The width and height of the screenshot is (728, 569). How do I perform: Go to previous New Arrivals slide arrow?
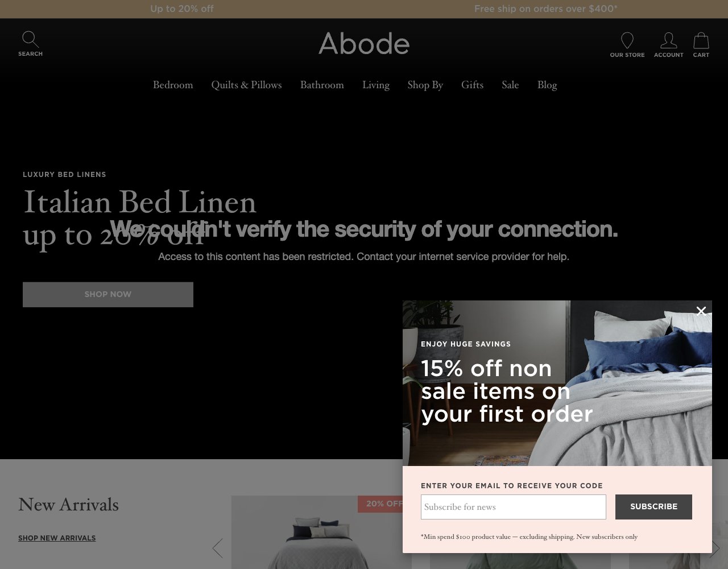pos(217,548)
